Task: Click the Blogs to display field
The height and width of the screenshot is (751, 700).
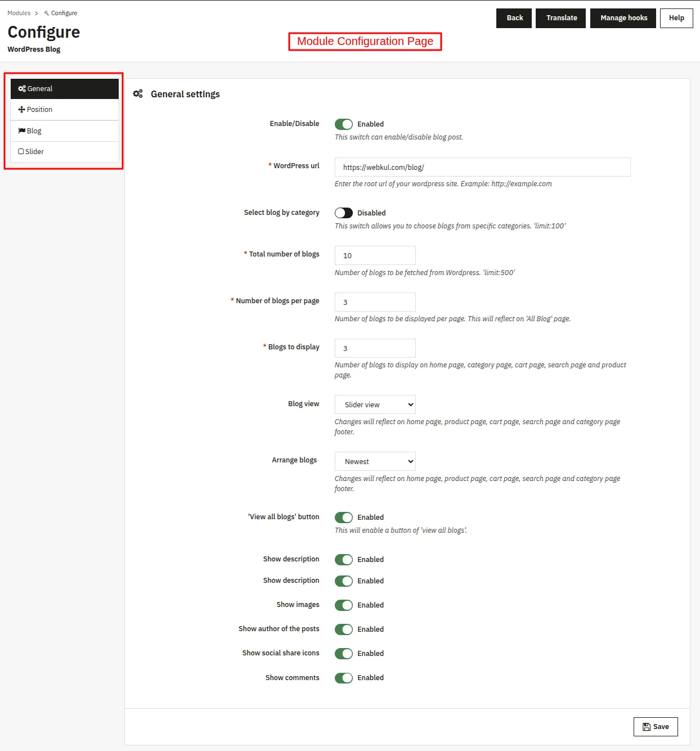Action: tap(375, 349)
